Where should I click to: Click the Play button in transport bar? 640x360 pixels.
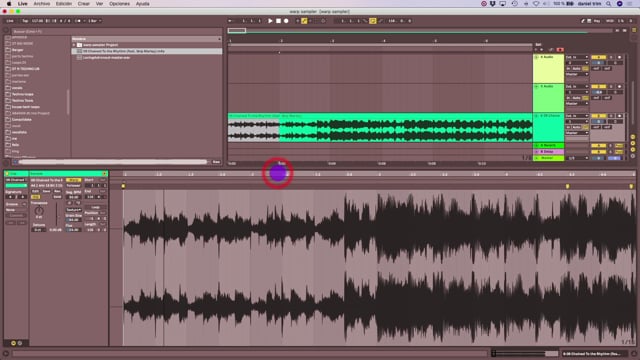tap(270, 21)
